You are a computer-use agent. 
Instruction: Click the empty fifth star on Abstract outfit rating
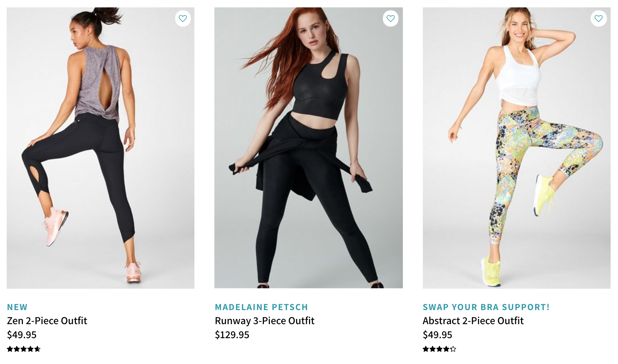coord(453,348)
